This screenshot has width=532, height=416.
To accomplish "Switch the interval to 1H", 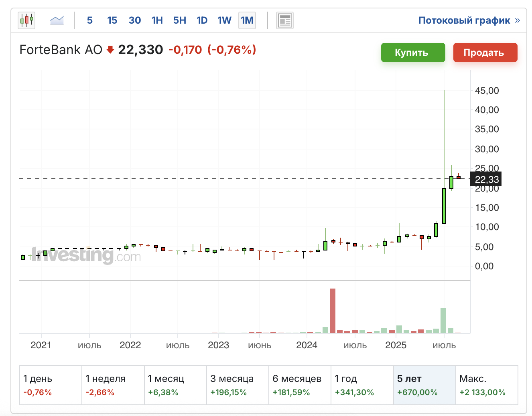I will (x=157, y=20).
